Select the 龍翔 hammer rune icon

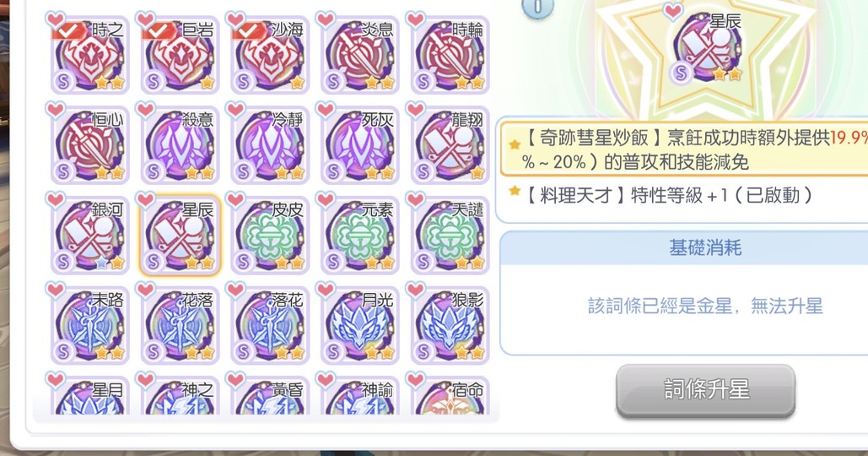450,145
